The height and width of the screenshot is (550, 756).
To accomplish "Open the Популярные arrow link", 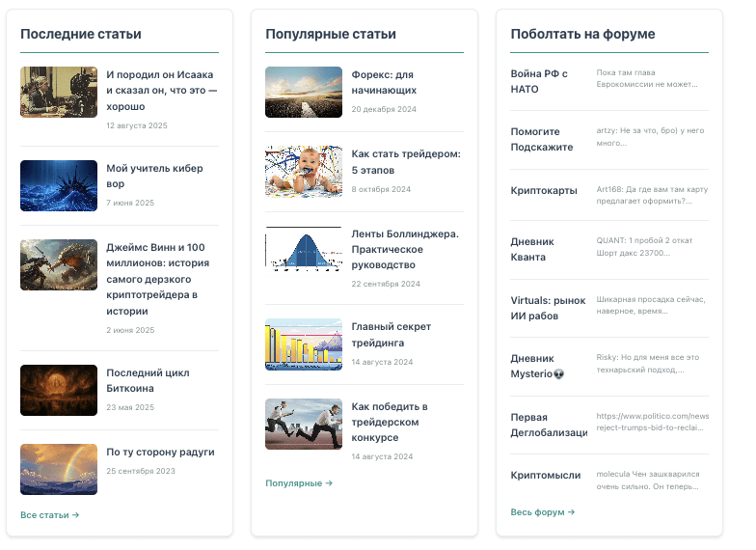I will [x=299, y=483].
